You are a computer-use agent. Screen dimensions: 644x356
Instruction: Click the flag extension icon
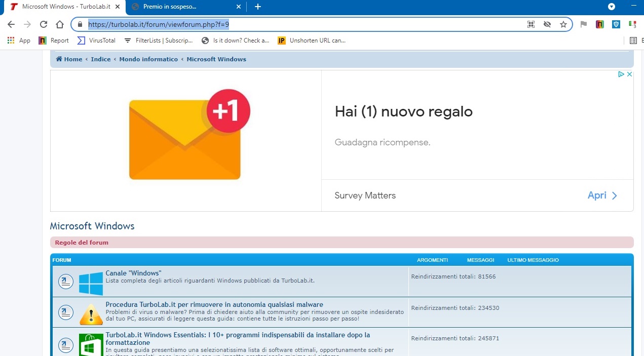[584, 24]
